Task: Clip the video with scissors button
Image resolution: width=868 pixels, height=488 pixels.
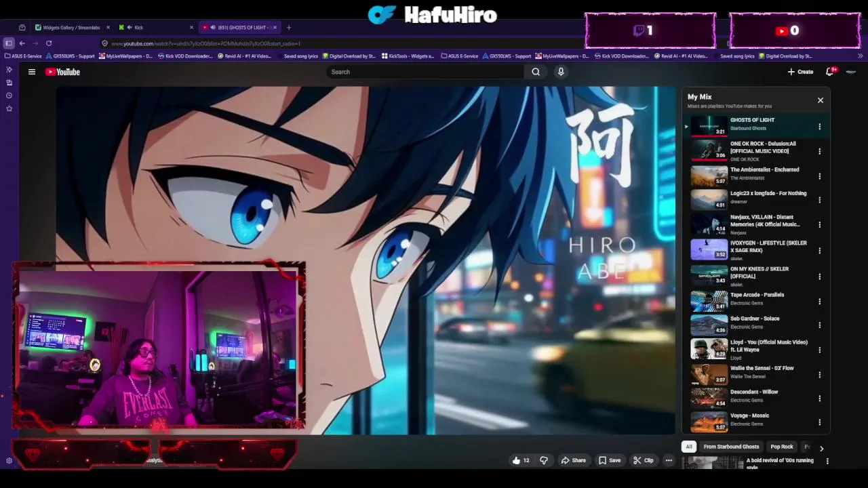Action: point(643,460)
